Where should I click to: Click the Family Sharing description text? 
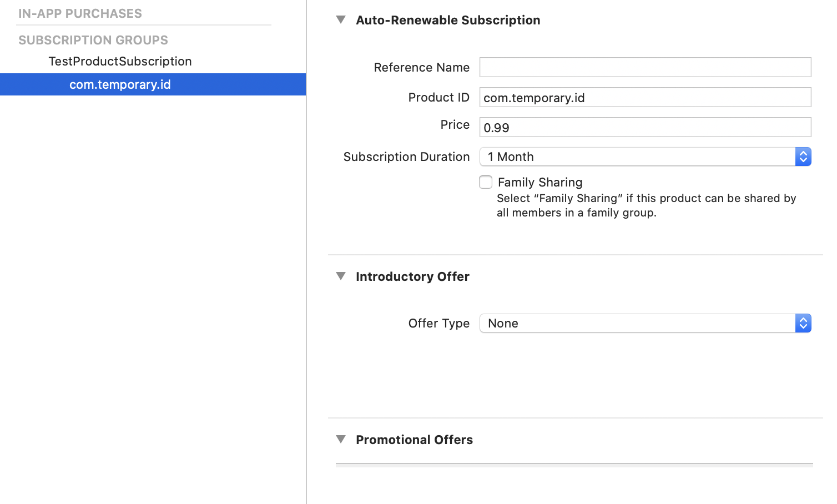tap(646, 205)
